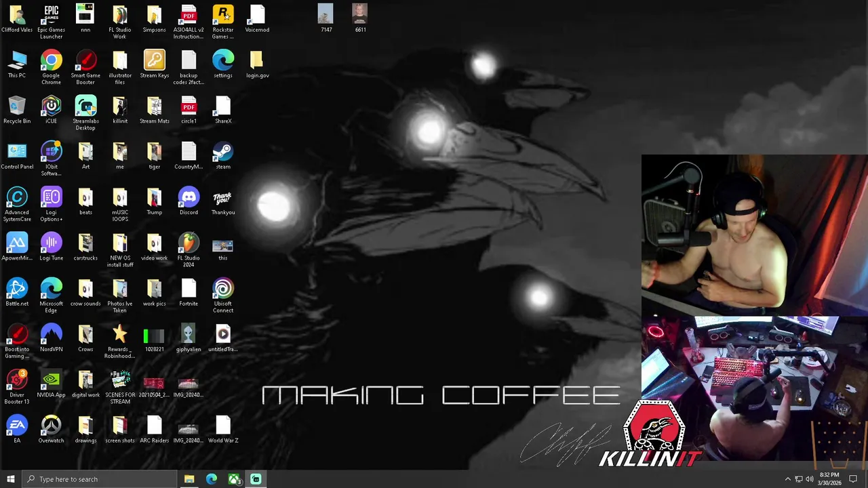
Task: Select the Stream Keys icon
Action: tap(154, 64)
